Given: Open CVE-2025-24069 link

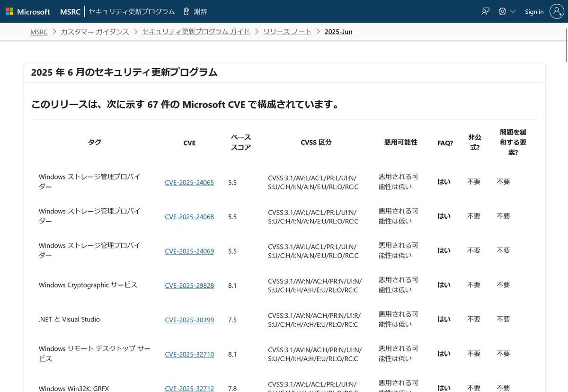Looking at the screenshot, I should coord(189,251).
